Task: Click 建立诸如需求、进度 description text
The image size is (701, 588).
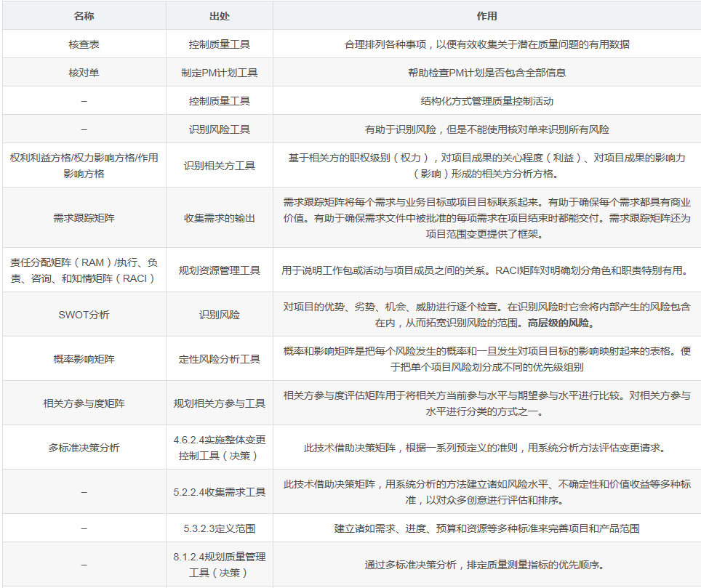Action: [x=487, y=528]
